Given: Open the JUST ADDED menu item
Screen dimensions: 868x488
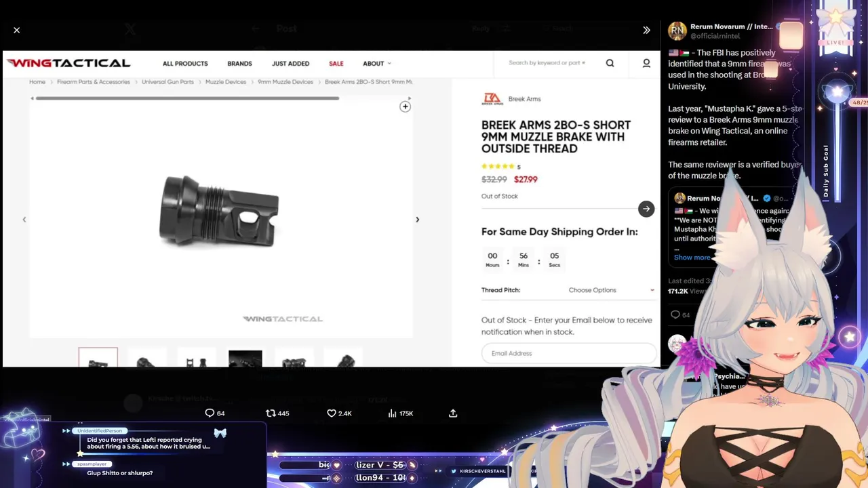Looking at the screenshot, I should coord(290,64).
